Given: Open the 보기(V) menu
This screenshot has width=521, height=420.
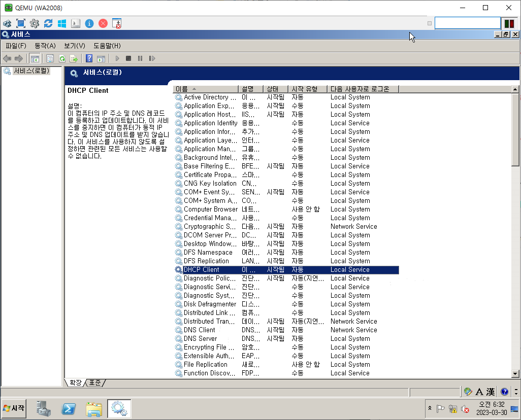Looking at the screenshot, I should pyautogui.click(x=75, y=46).
